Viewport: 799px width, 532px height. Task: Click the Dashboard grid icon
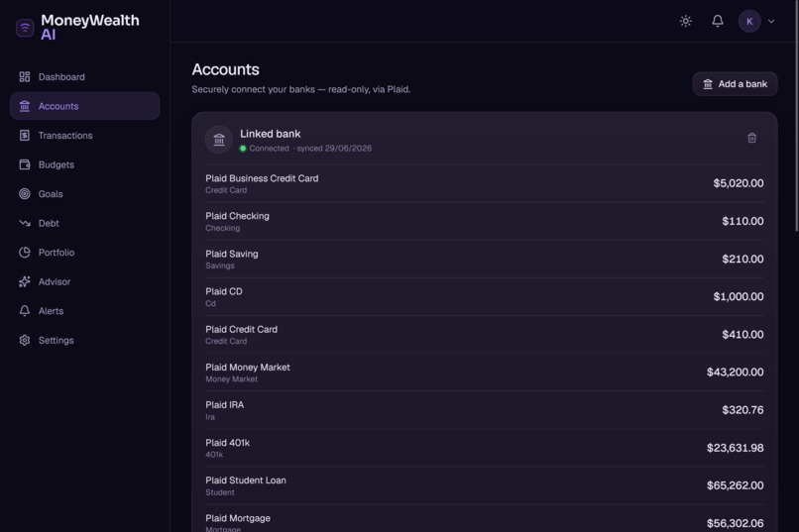tap(25, 77)
